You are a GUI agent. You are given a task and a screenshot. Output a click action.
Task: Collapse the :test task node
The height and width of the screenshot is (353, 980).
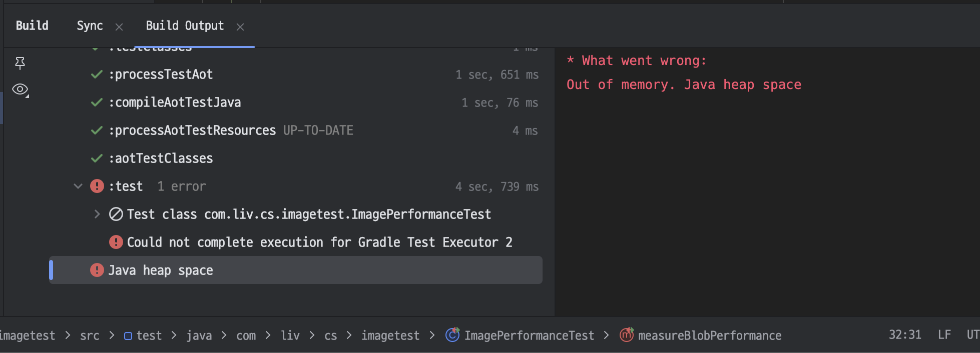click(x=78, y=186)
